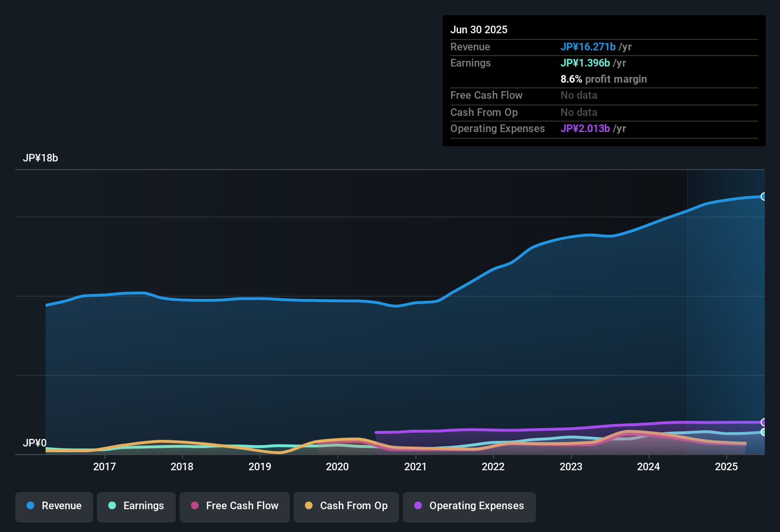Screen dimensions: 780x532
Task: Click the purple Operating Expenses endpoint marker
Action: click(x=764, y=422)
